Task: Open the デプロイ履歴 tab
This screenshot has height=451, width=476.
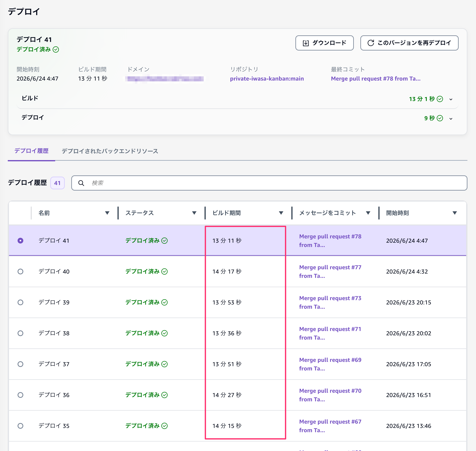Action: pyautogui.click(x=31, y=151)
